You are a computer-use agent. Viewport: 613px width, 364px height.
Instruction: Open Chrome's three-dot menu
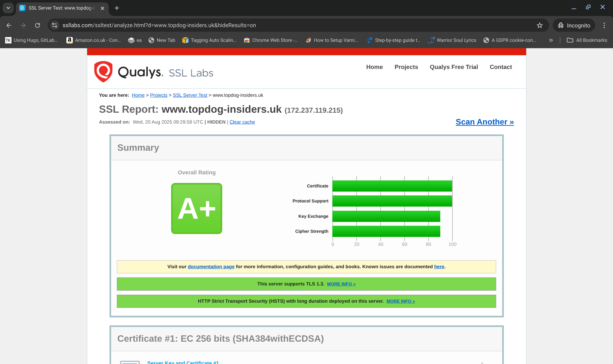coord(604,25)
